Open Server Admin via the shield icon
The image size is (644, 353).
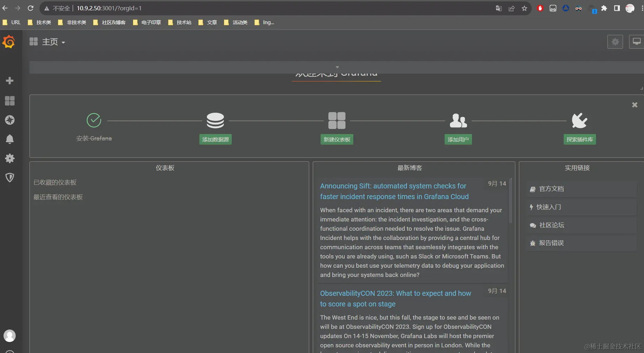click(x=10, y=177)
